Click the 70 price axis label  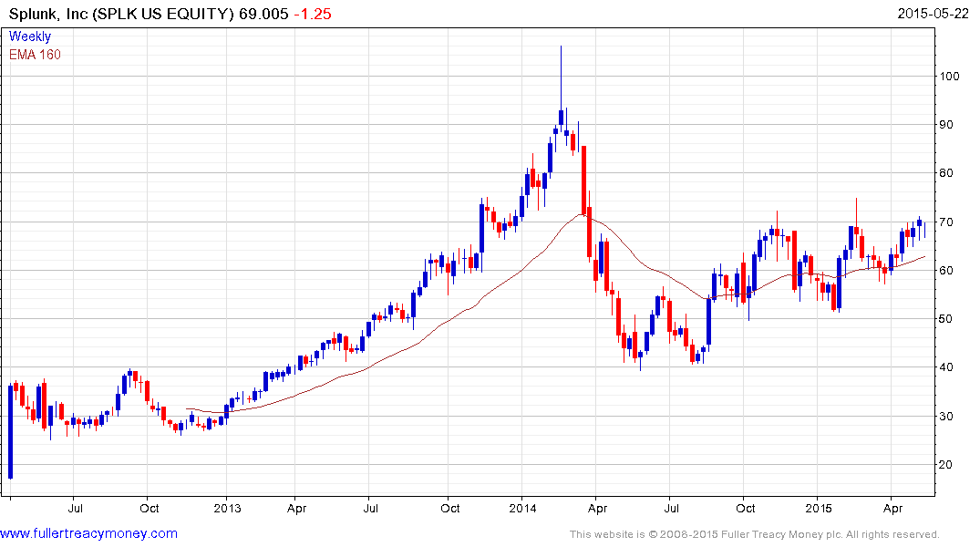point(946,222)
